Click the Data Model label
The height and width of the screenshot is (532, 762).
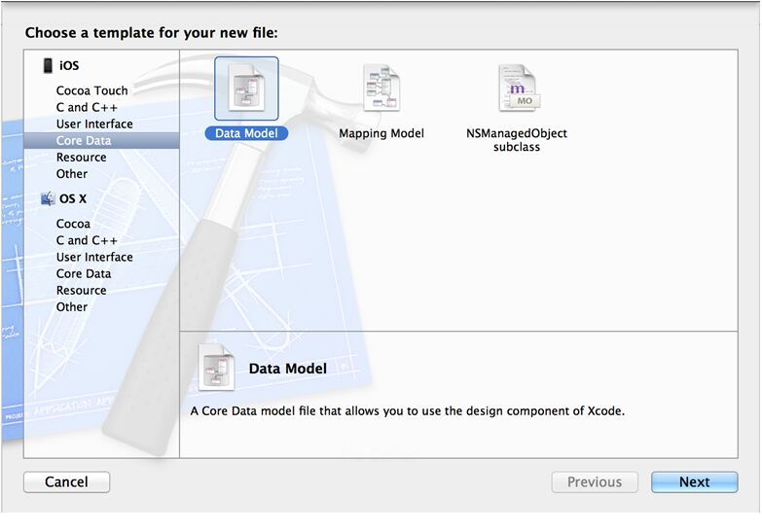tap(246, 133)
